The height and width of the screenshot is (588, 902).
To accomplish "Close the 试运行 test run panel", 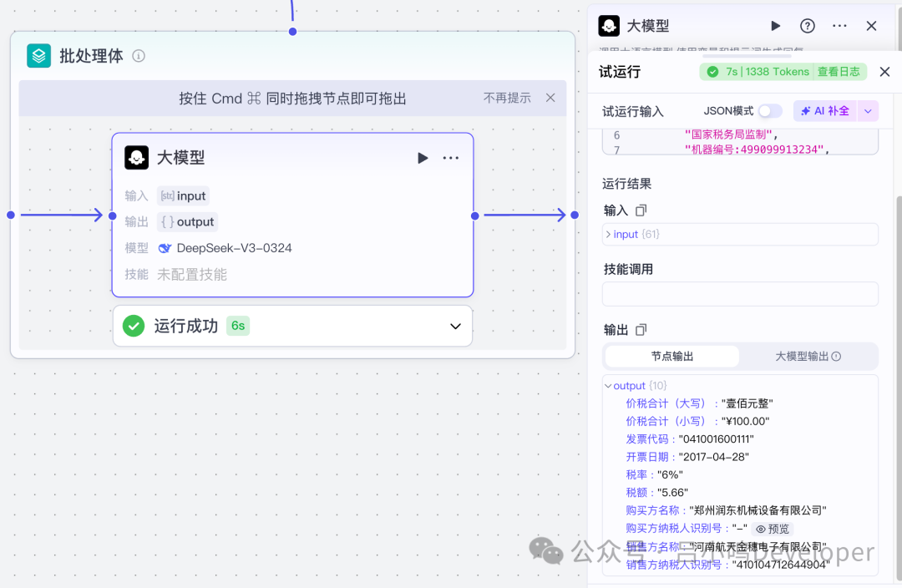I will [x=884, y=71].
